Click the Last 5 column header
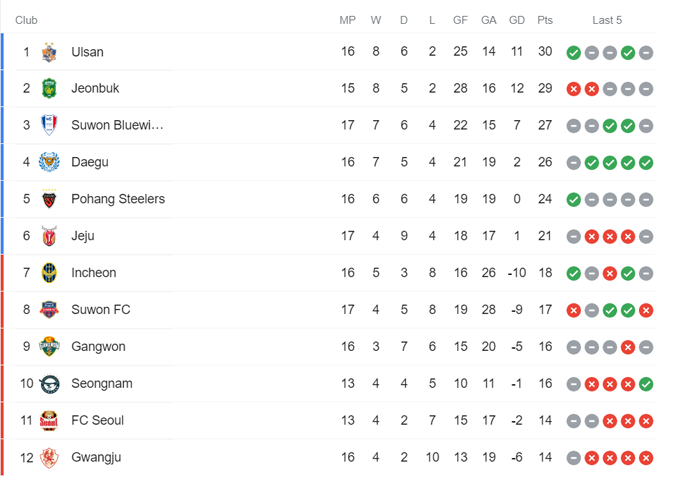This screenshot has width=680, height=477. point(607,20)
